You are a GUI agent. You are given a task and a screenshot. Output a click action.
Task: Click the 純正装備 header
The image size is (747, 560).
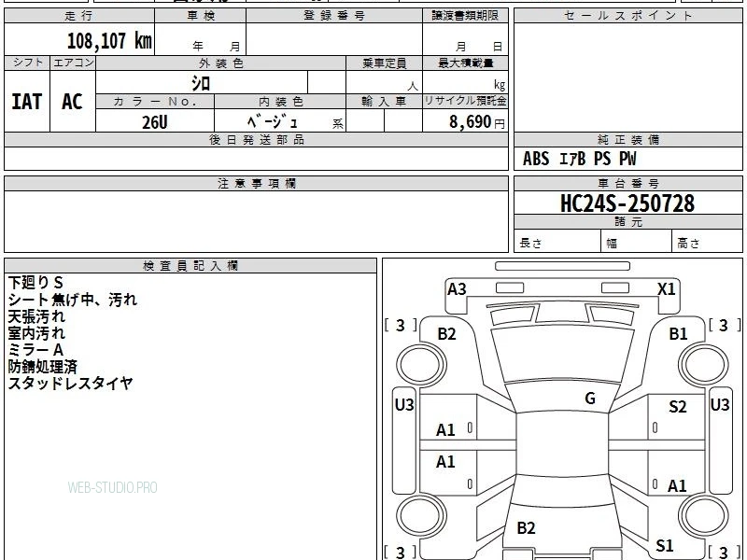point(627,140)
